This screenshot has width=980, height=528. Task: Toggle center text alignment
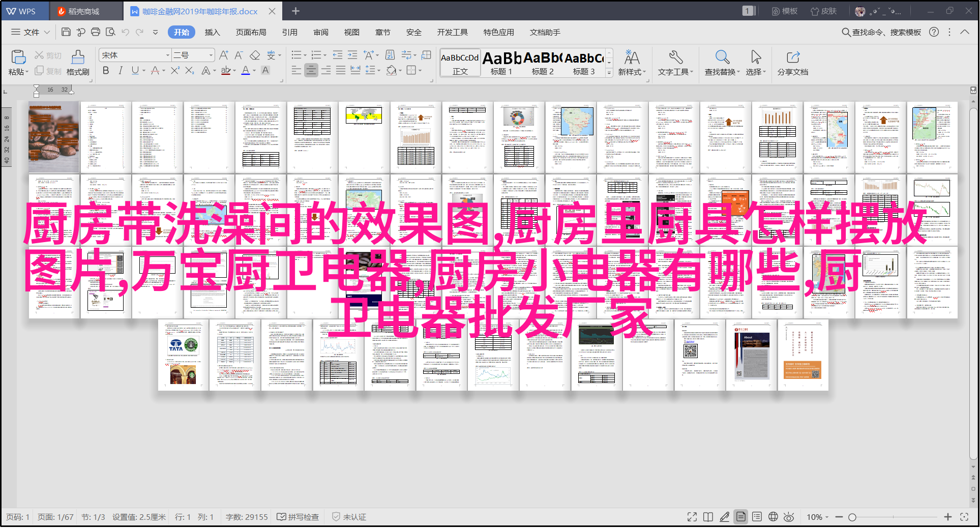311,71
